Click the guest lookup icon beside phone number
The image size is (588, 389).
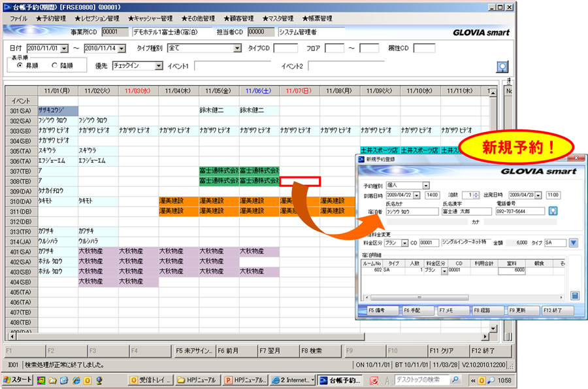pos(553,211)
